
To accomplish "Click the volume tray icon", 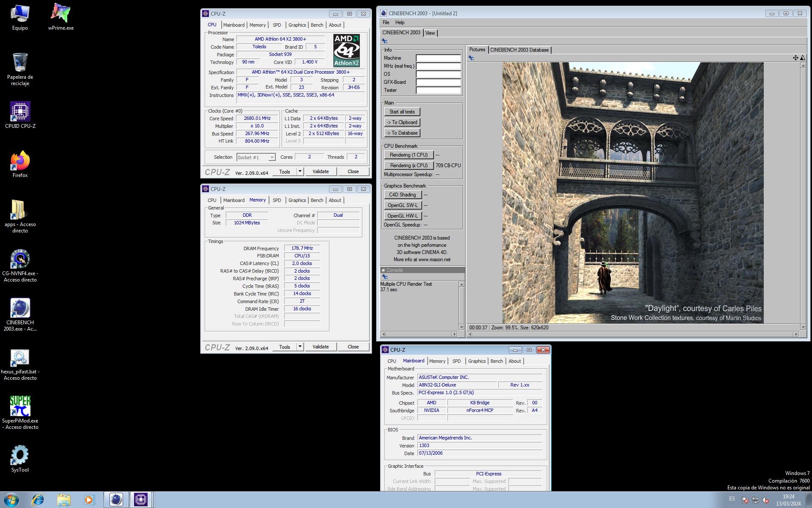I will (765, 500).
